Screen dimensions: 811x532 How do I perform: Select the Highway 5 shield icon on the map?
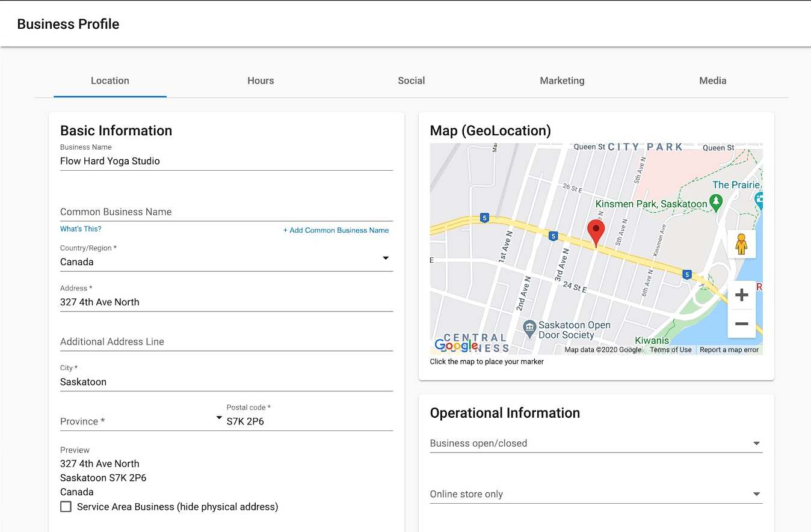point(553,236)
